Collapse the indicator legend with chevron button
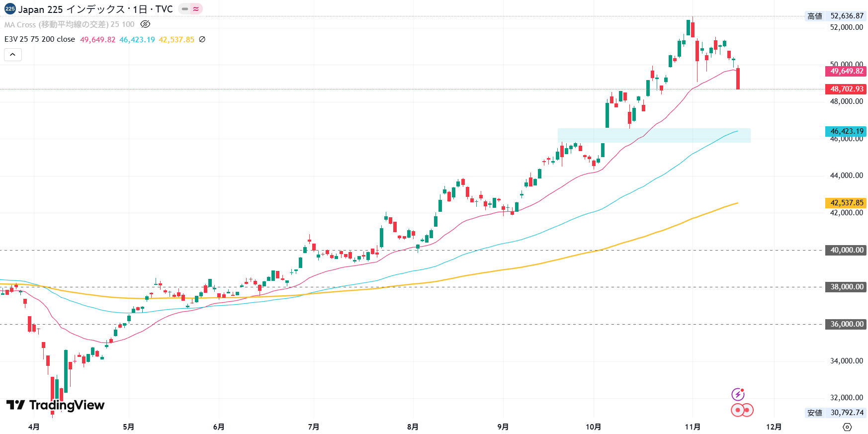Image resolution: width=868 pixels, height=434 pixels. 13,55
